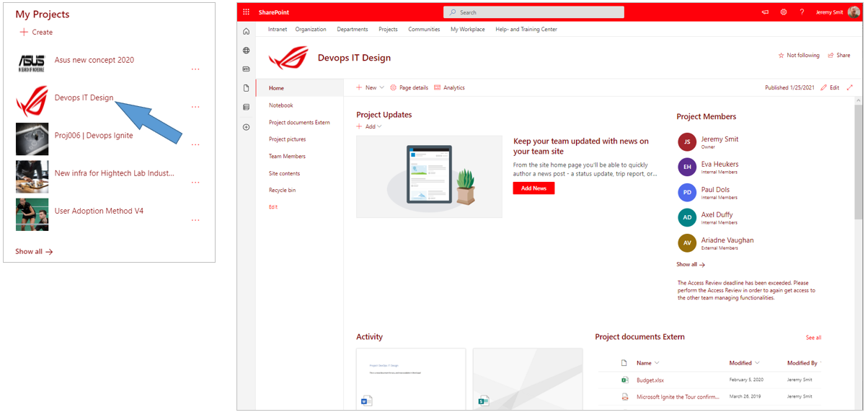Open Jeremy Smit member avatar JS
The image size is (868, 415).
[687, 141]
